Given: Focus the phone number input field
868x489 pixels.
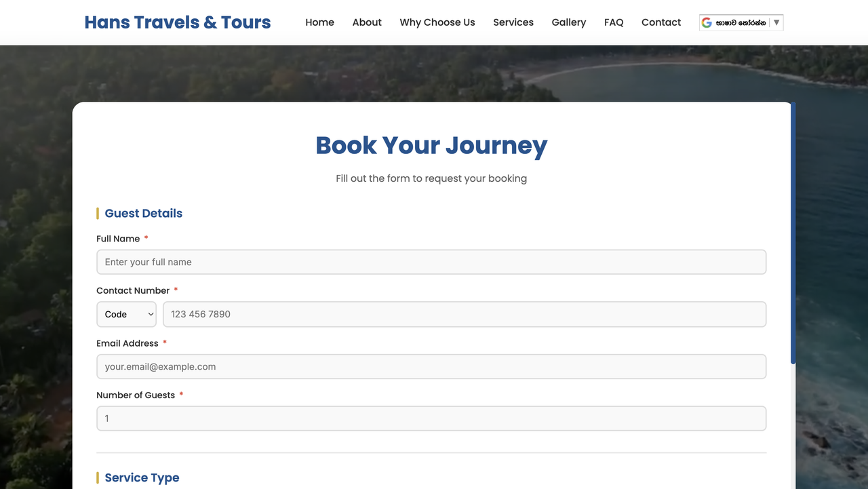Looking at the screenshot, I should 465,314.
